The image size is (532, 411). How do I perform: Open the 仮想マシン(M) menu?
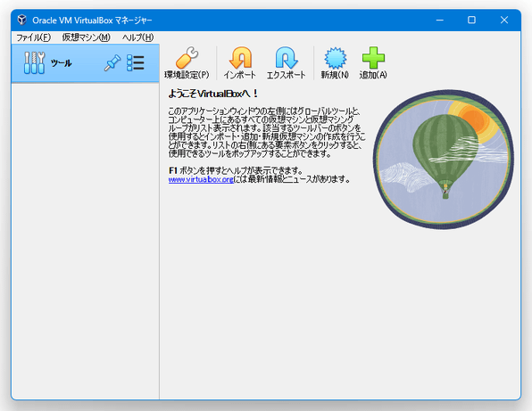tap(87, 37)
